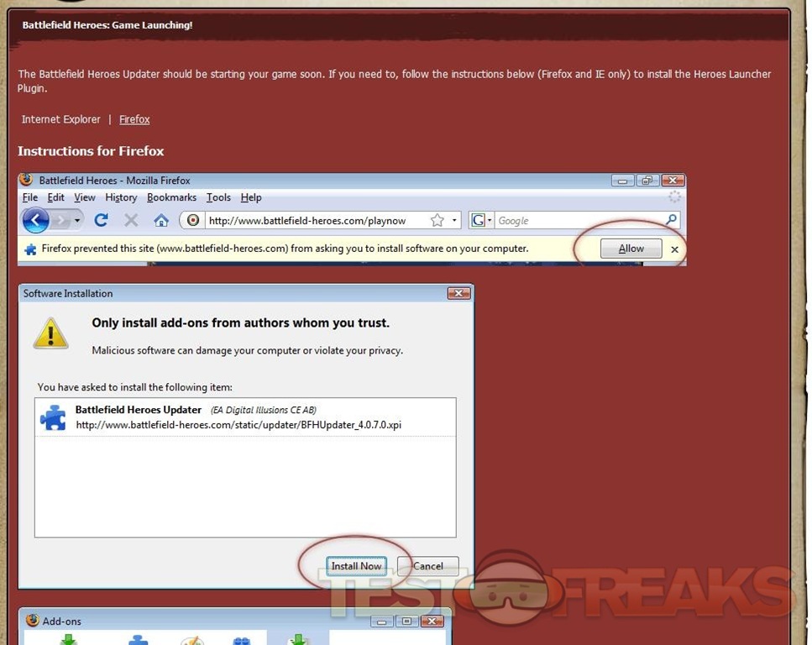The image size is (812, 645).
Task: Click the Battlefield Heroes Updater puzzle icon
Action: point(53,417)
